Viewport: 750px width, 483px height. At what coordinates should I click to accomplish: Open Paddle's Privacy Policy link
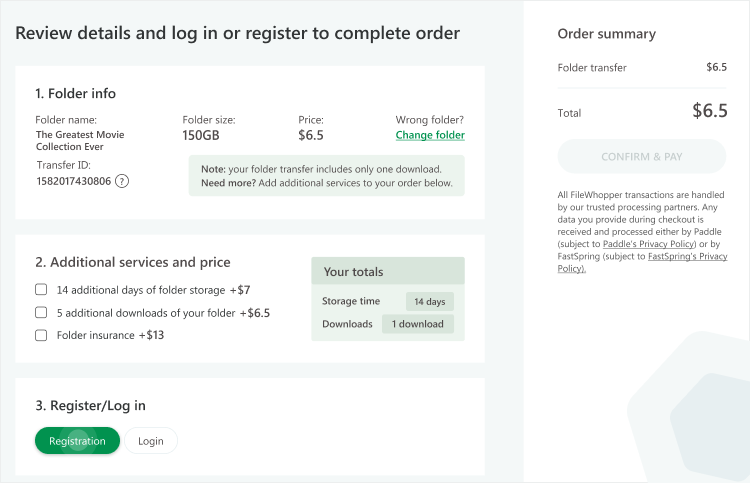(649, 244)
